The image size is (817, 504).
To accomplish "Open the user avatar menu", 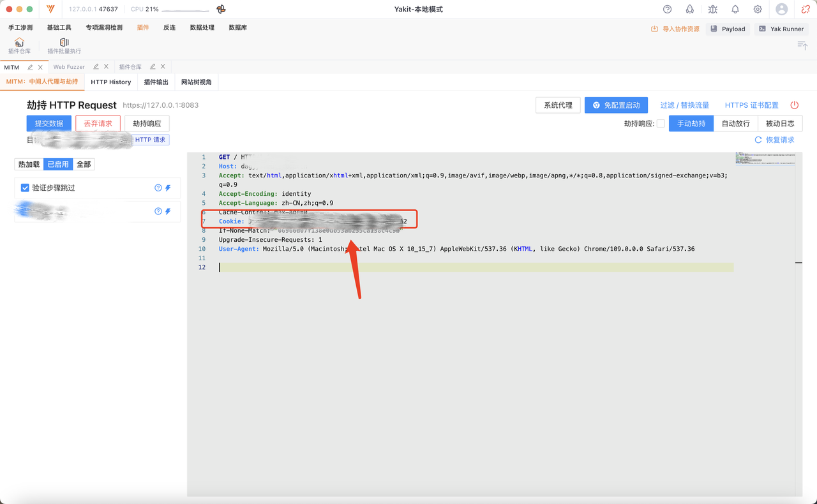I will tap(781, 10).
